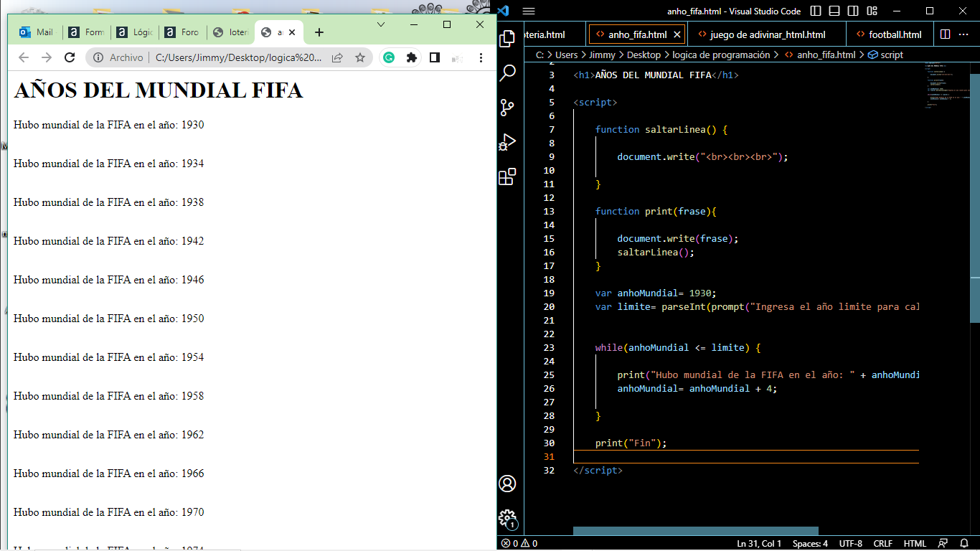Select Desktop in the breadcrumb path
Screen dimensions: 980x551
pos(644,55)
